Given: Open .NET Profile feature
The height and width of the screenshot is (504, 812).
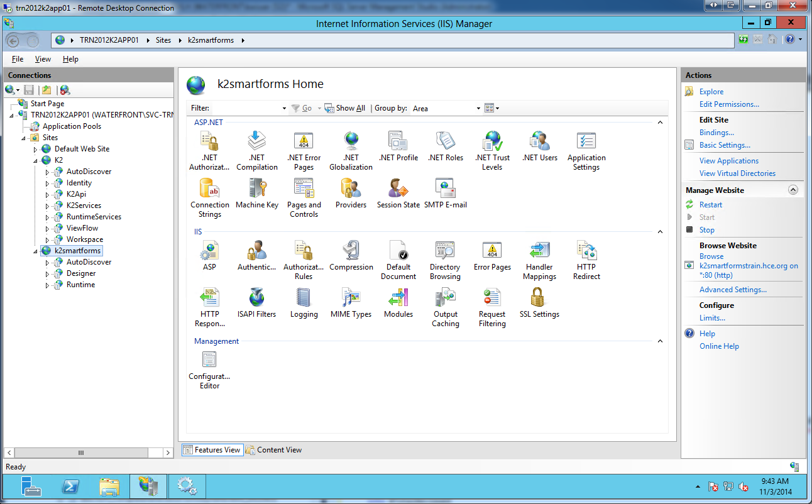Looking at the screenshot, I should click(398, 146).
